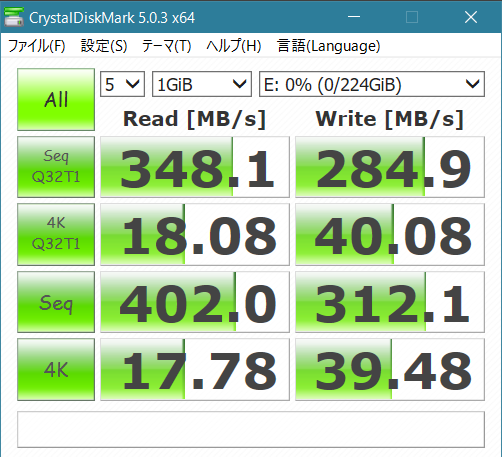Screen dimensions: 502x457
Task: Click the Seq write result 312.1
Action: point(390,302)
